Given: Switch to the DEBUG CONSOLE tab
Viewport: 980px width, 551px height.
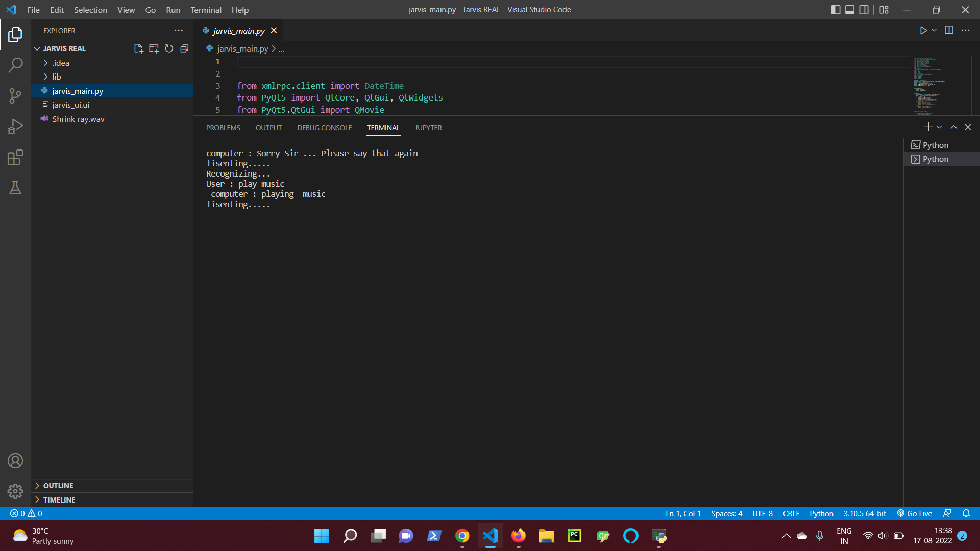Looking at the screenshot, I should coord(325,128).
